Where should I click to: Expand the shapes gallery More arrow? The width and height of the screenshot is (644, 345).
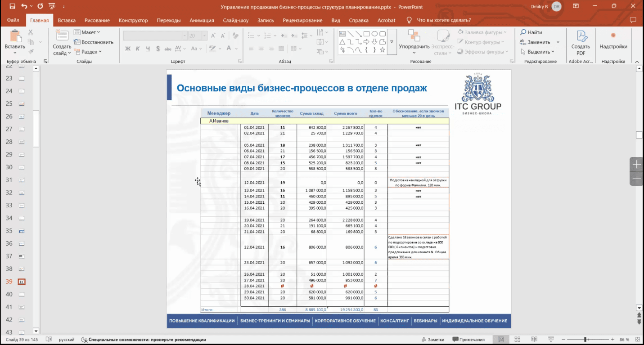pyautogui.click(x=392, y=42)
